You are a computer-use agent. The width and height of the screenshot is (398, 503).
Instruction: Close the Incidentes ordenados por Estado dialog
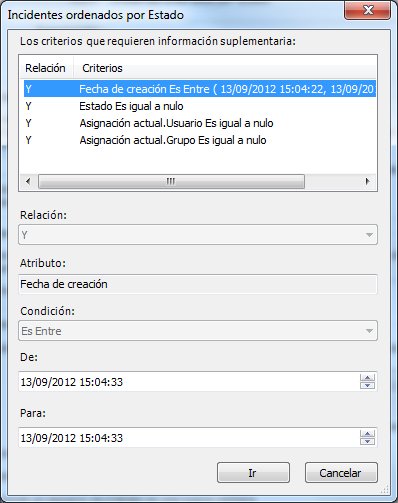coord(368,10)
